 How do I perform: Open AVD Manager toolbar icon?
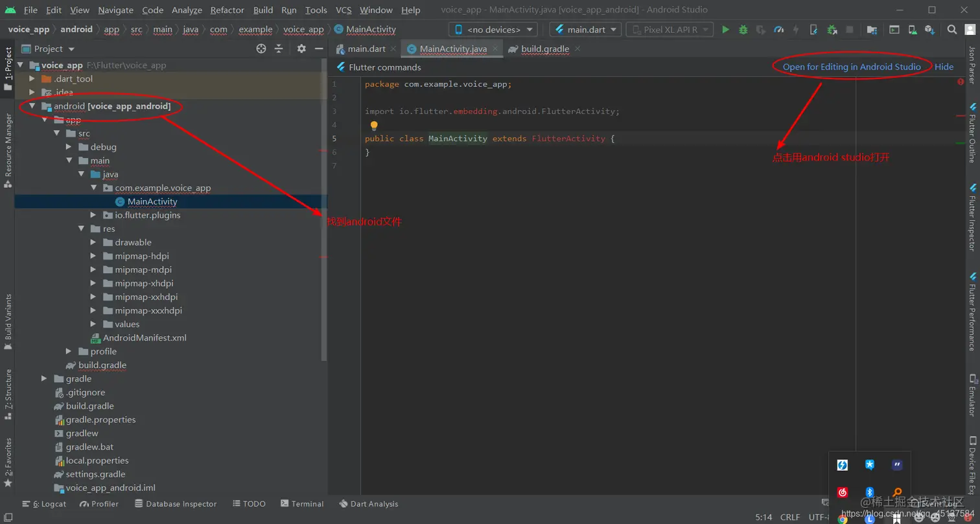point(912,29)
